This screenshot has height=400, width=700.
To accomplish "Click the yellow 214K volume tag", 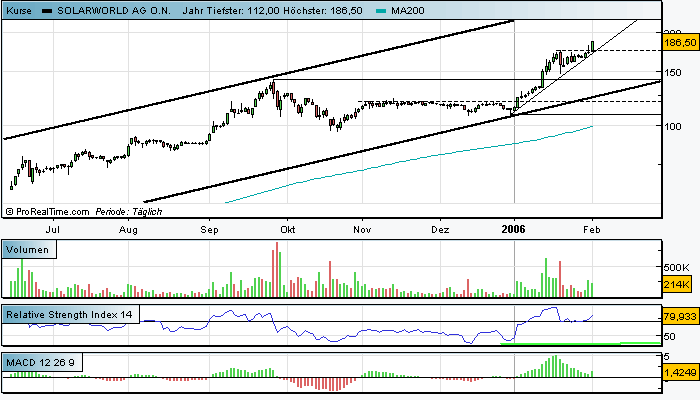I will click(x=677, y=284).
